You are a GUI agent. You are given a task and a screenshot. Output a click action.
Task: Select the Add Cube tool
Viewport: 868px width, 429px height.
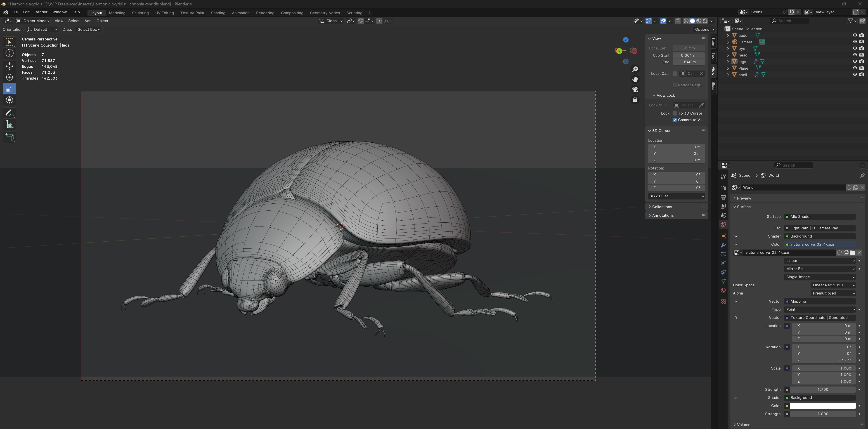click(x=9, y=137)
